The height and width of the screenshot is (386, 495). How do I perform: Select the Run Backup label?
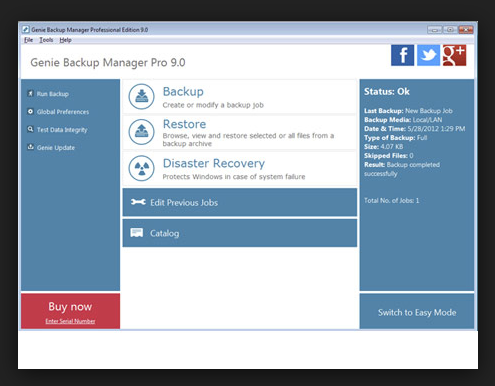coord(53,94)
